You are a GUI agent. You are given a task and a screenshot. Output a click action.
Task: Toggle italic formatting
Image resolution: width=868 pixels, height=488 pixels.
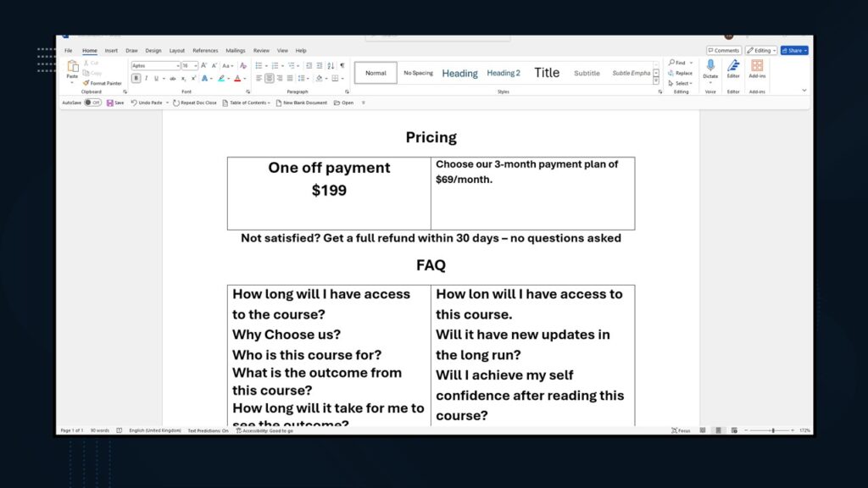(146, 78)
